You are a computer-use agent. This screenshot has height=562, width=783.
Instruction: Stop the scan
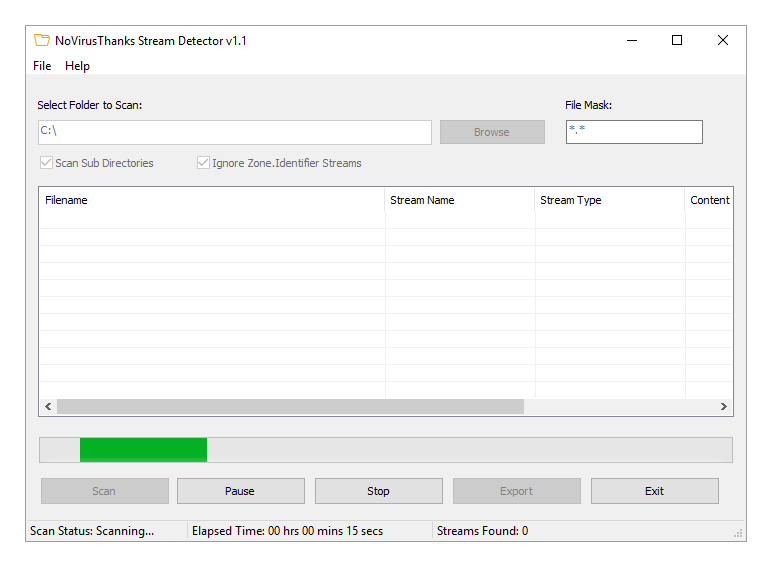point(379,491)
